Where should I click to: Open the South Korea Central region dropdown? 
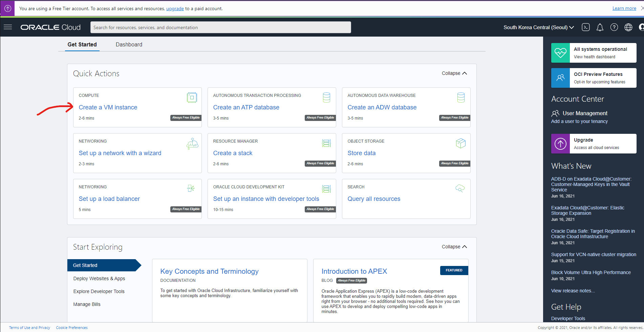[x=538, y=27]
